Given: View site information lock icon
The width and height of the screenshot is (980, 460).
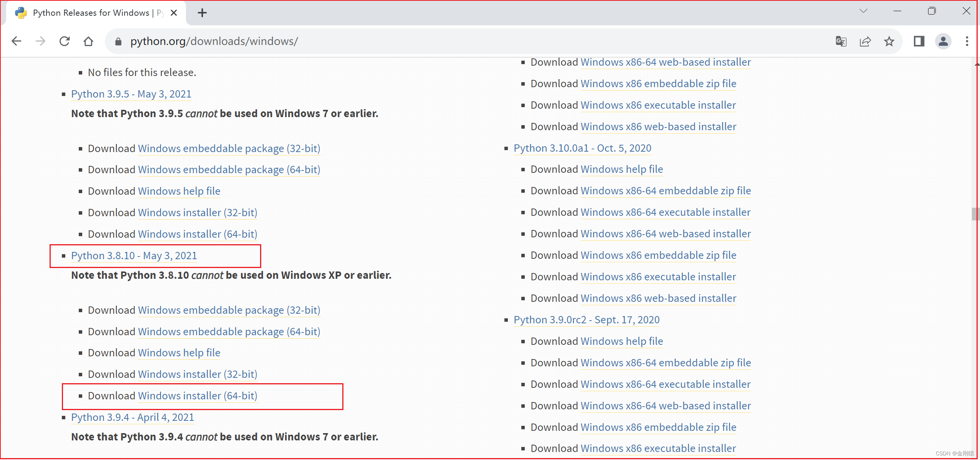Looking at the screenshot, I should click(x=118, y=41).
